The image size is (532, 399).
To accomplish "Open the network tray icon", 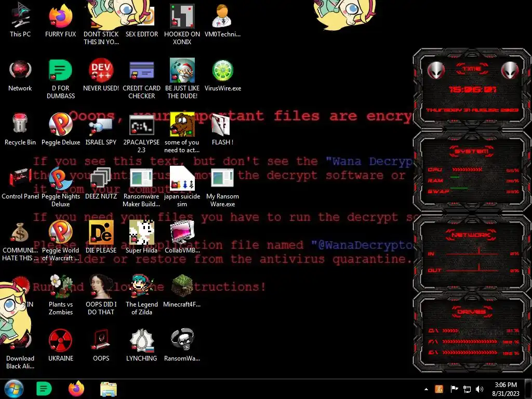I will (x=467, y=389).
